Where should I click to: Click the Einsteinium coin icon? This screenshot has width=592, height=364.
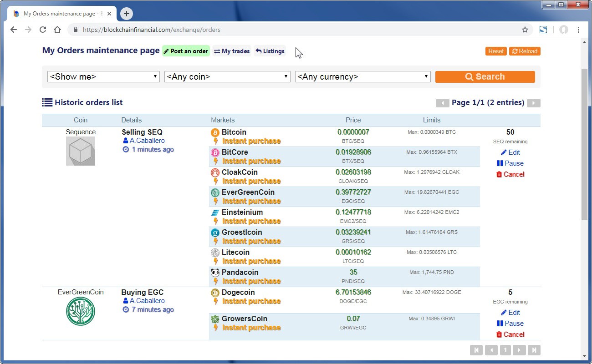215,212
